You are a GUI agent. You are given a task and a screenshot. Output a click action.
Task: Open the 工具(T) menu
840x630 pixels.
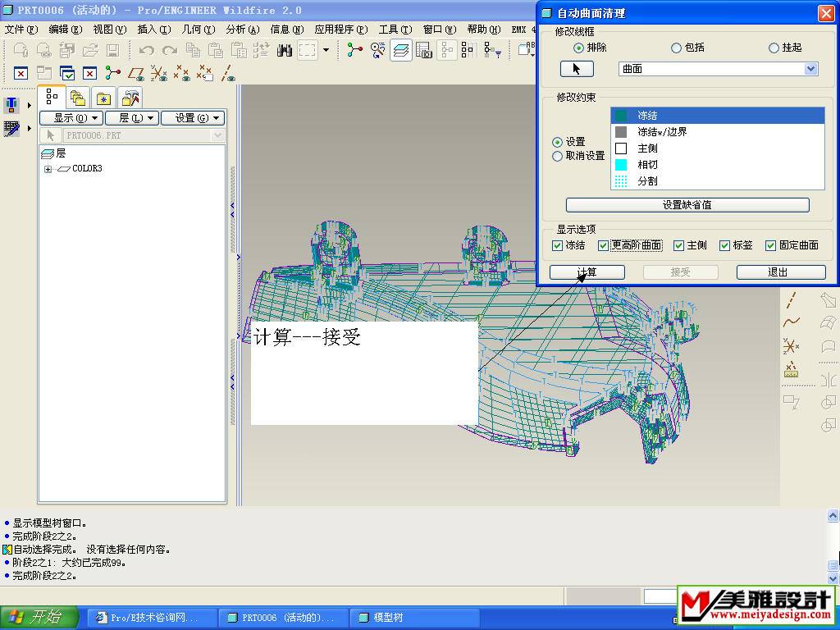pos(395,30)
